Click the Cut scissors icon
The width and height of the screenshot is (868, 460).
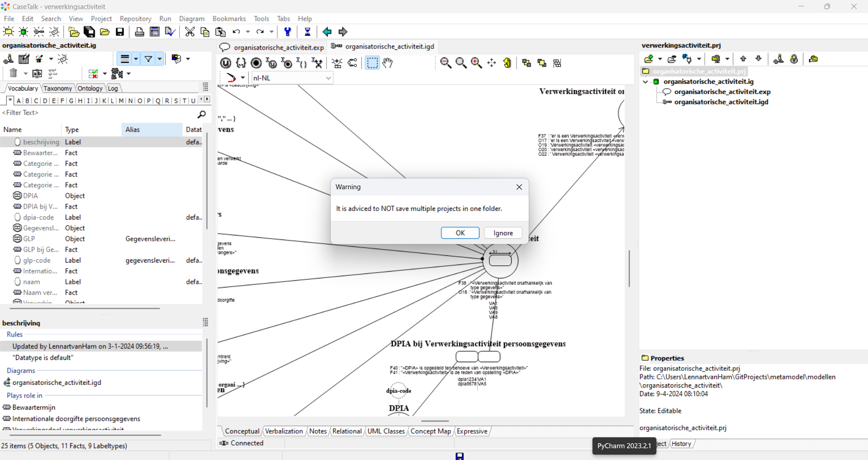click(x=190, y=32)
